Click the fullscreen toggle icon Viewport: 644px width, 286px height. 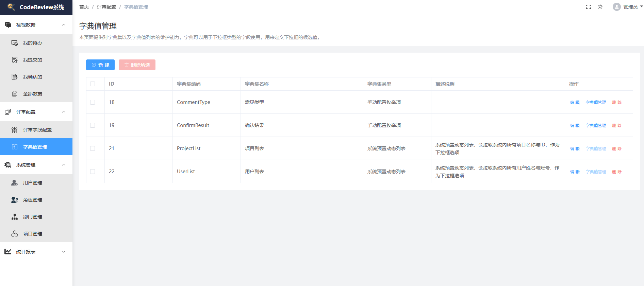589,7
